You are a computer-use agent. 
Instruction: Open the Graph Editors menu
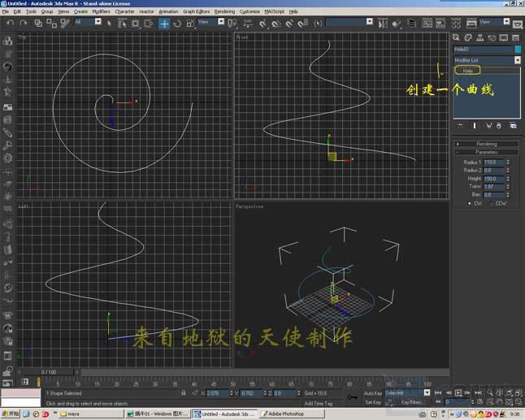[x=196, y=11]
